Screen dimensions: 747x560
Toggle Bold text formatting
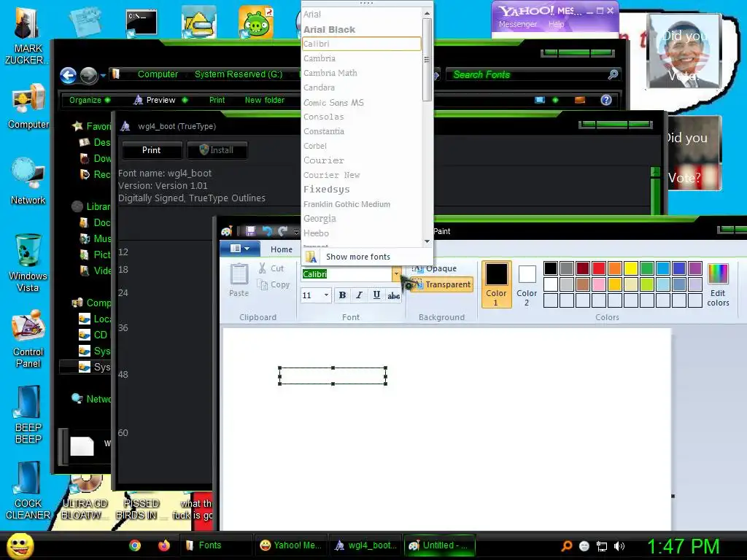point(342,295)
